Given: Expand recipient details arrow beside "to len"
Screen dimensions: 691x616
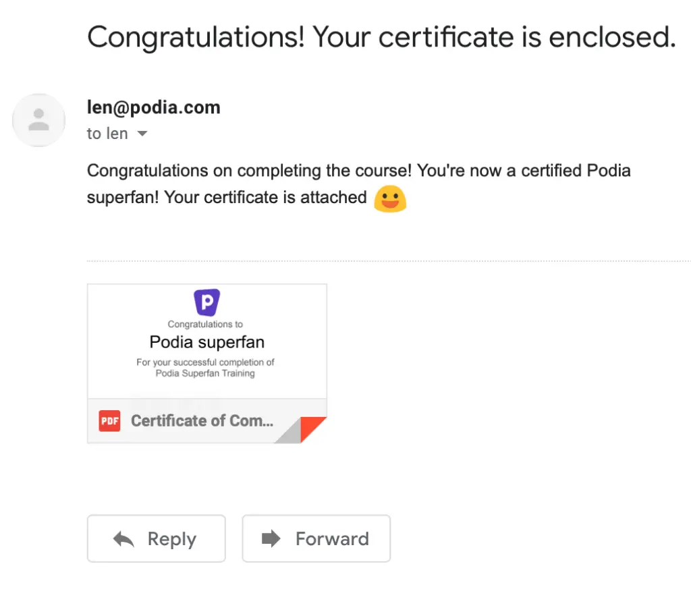Looking at the screenshot, I should (x=142, y=134).
